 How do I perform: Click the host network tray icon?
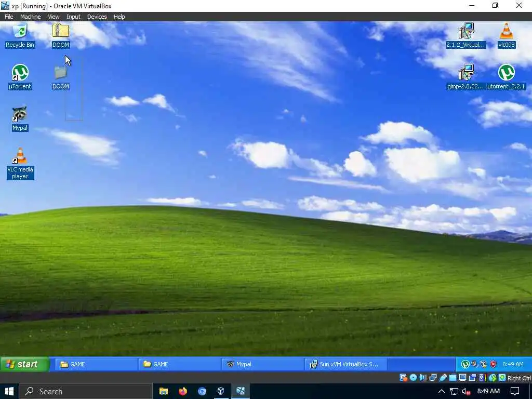[x=454, y=391]
